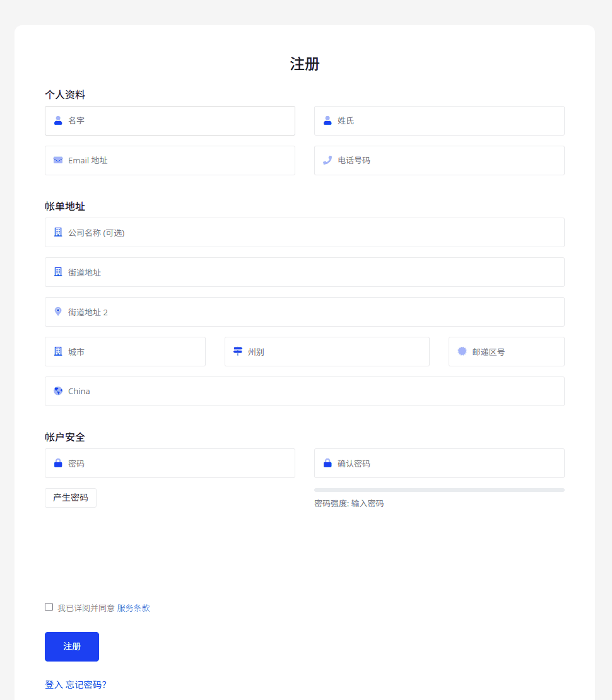Click the person icon in the 名字 field

pyautogui.click(x=58, y=120)
